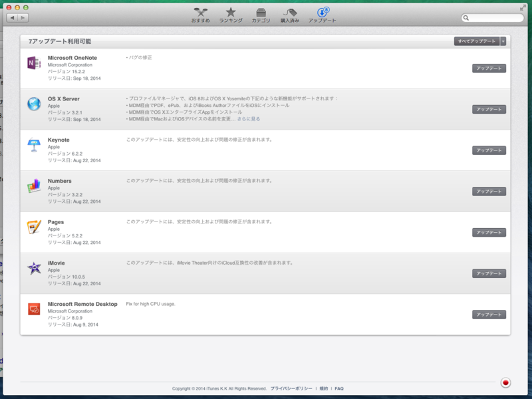
Task: Open the OS X Server title link
Action: [x=63, y=98]
